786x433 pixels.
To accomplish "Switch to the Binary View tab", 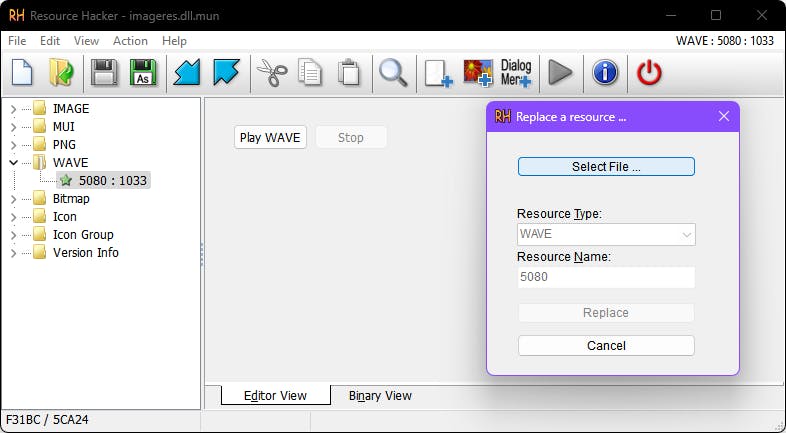I will pos(380,395).
